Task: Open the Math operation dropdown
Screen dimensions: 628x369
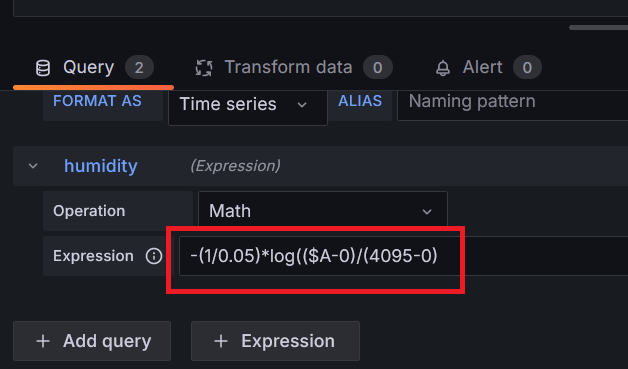Action: point(323,211)
